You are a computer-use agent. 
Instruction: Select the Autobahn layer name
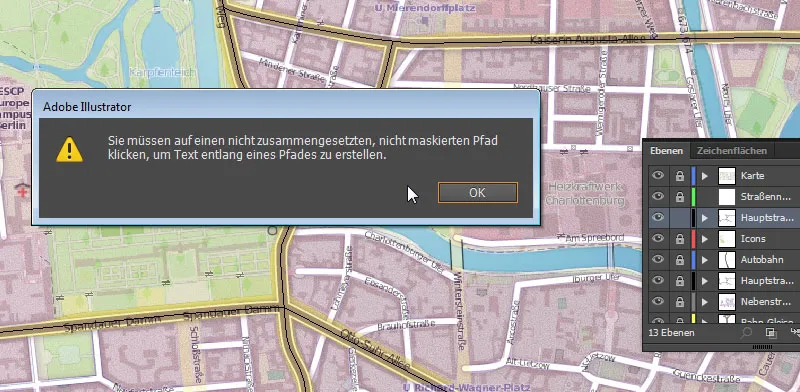pos(762,260)
